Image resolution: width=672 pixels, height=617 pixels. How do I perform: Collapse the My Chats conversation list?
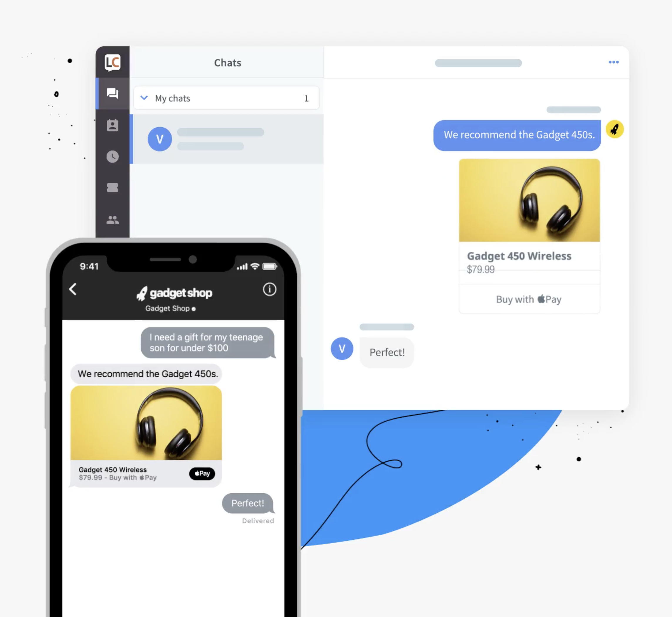(145, 98)
